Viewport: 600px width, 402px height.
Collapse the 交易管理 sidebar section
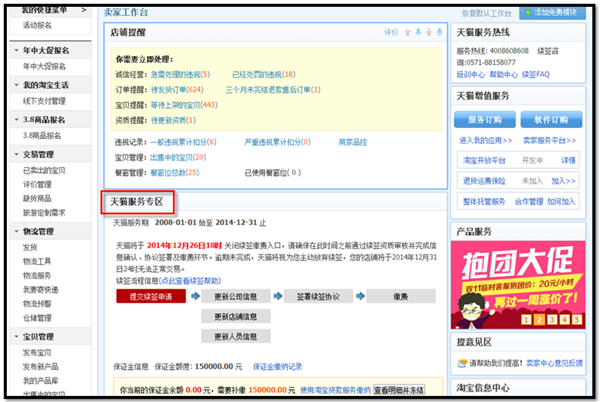pos(16,155)
